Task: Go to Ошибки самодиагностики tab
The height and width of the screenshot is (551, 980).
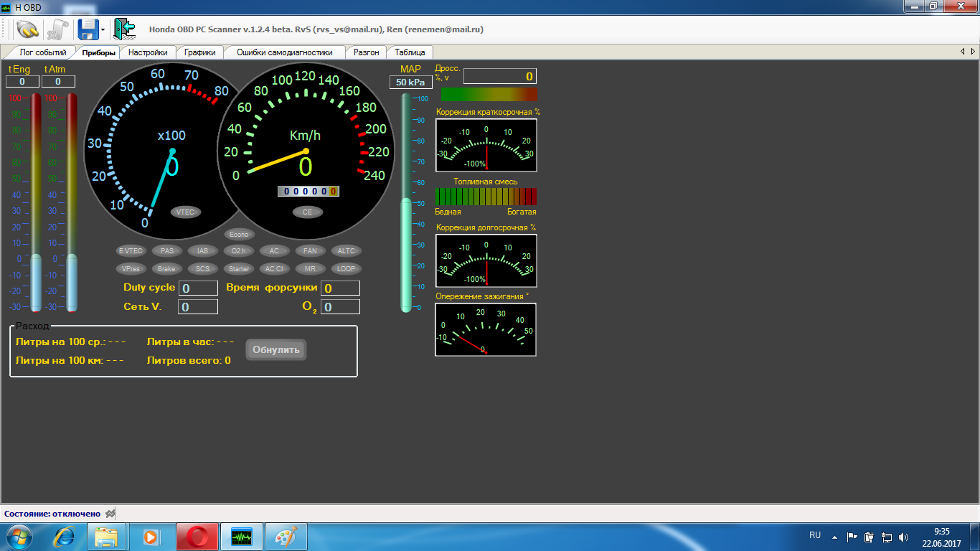Action: click(285, 52)
